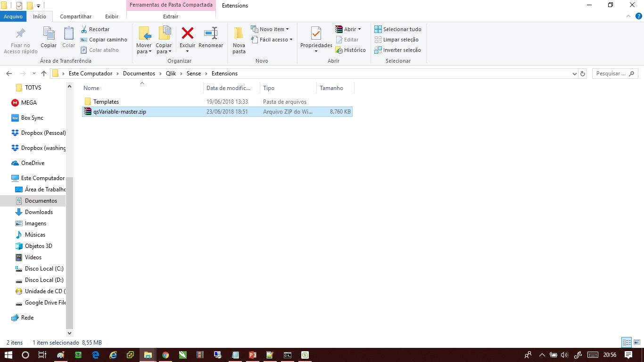644x362 pixels.
Task: Click the Propriedades checkmark icon
Action: click(316, 33)
